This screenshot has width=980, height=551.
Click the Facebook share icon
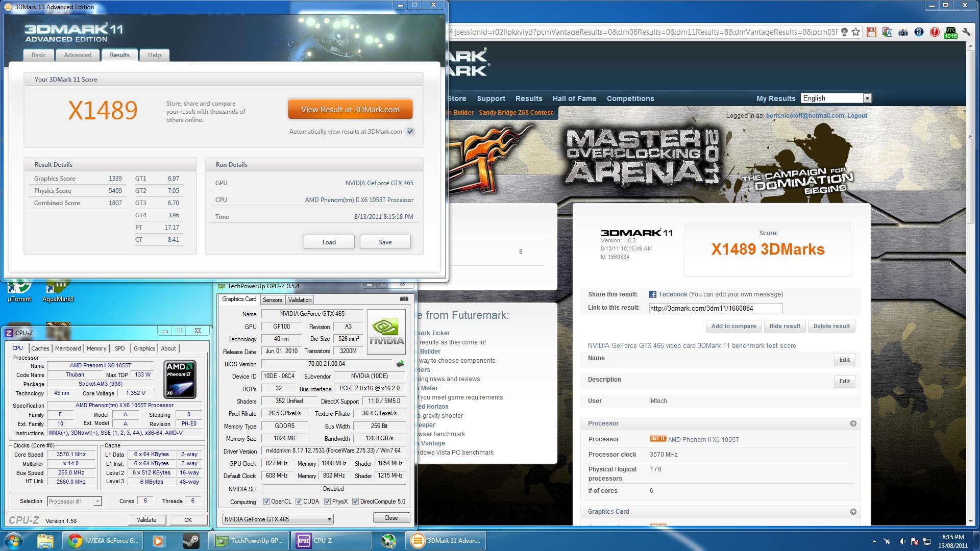(x=652, y=294)
